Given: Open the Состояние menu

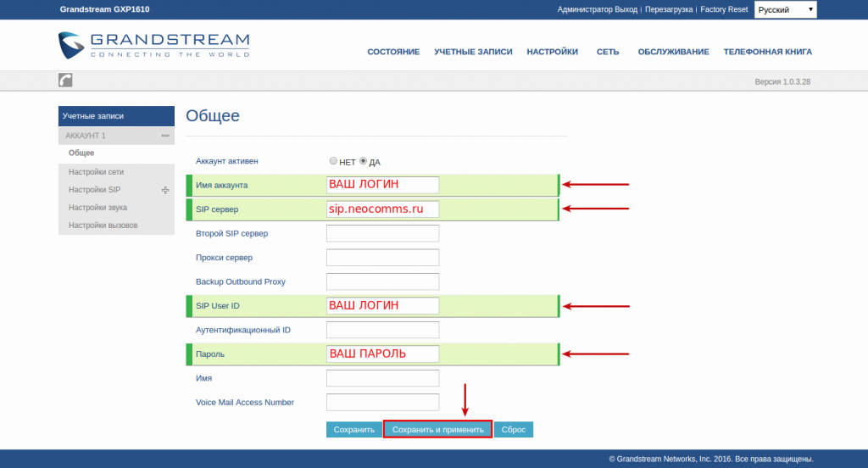Looking at the screenshot, I should 393,52.
